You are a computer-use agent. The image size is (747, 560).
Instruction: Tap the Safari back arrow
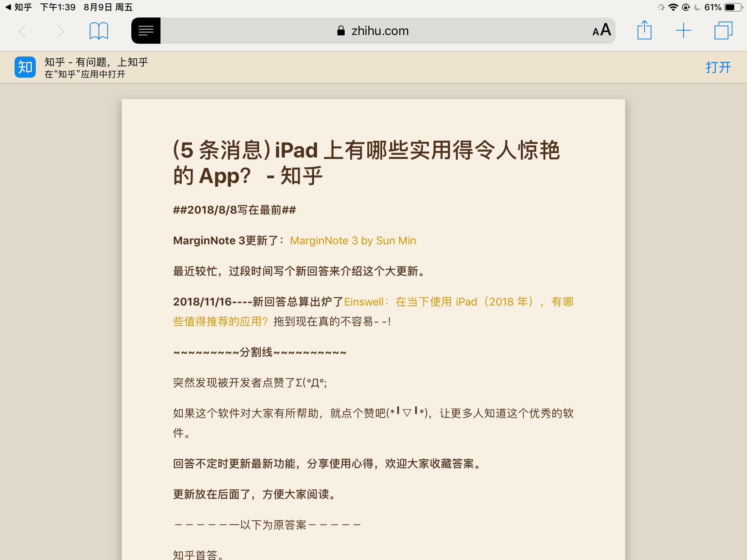(x=22, y=31)
